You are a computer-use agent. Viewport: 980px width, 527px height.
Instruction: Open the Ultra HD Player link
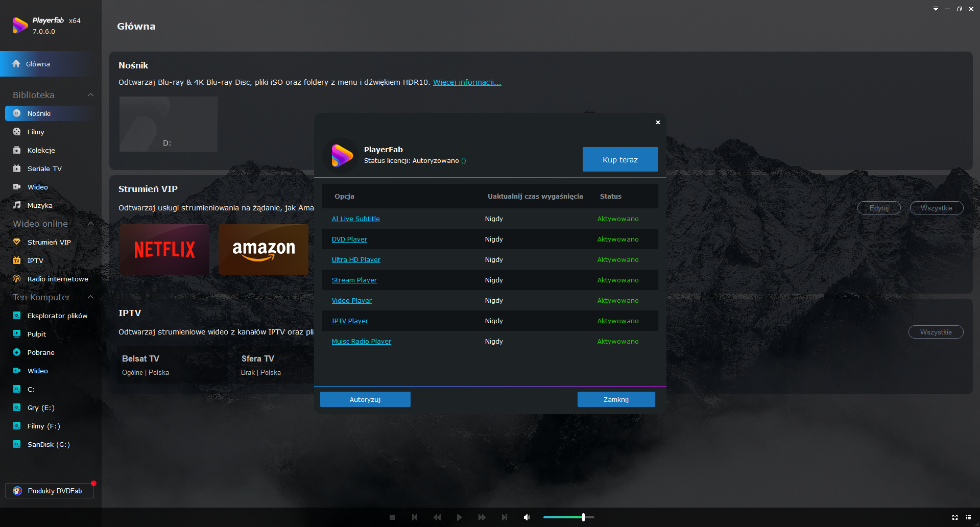coord(356,260)
